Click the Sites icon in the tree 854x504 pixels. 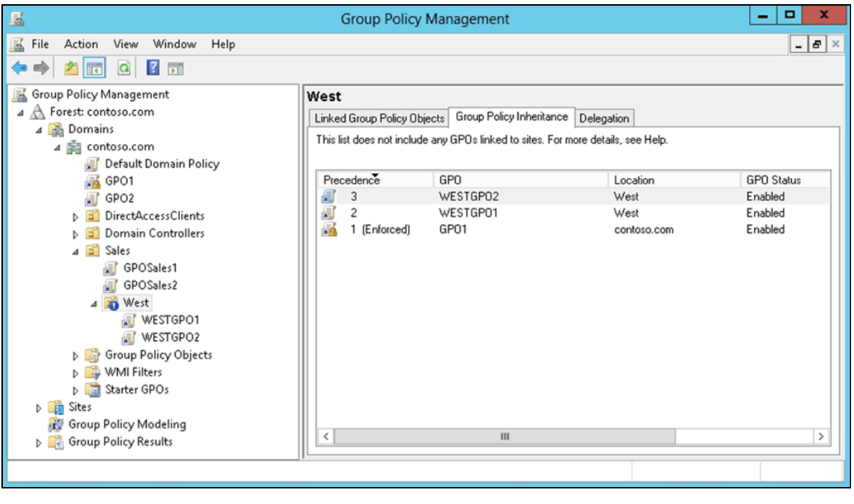click(55, 407)
